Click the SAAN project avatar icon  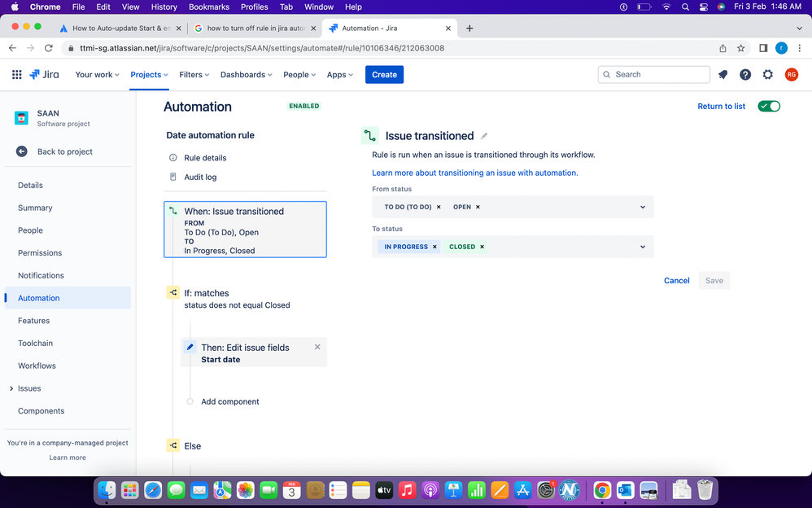(21, 118)
